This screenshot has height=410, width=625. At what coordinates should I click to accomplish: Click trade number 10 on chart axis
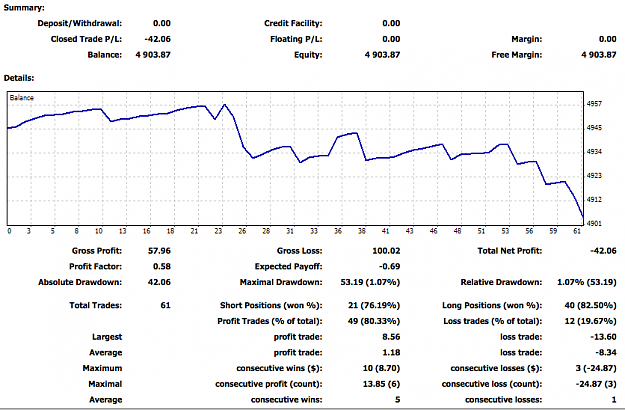click(x=98, y=231)
